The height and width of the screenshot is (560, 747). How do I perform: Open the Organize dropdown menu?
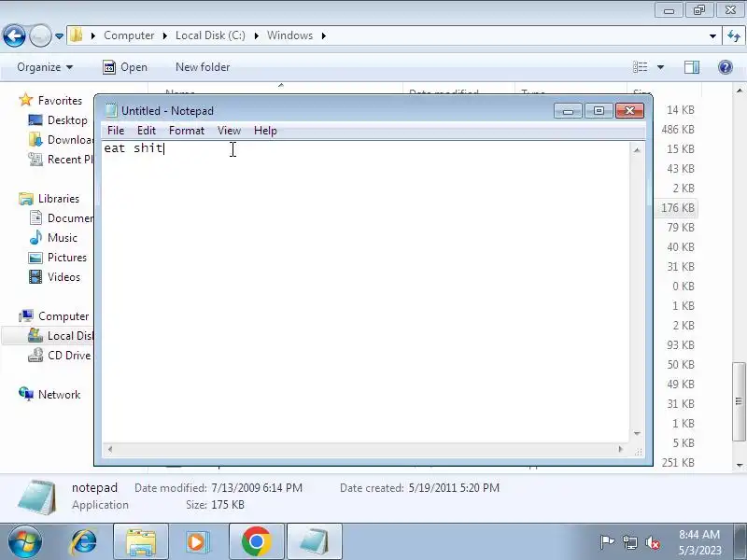(45, 67)
